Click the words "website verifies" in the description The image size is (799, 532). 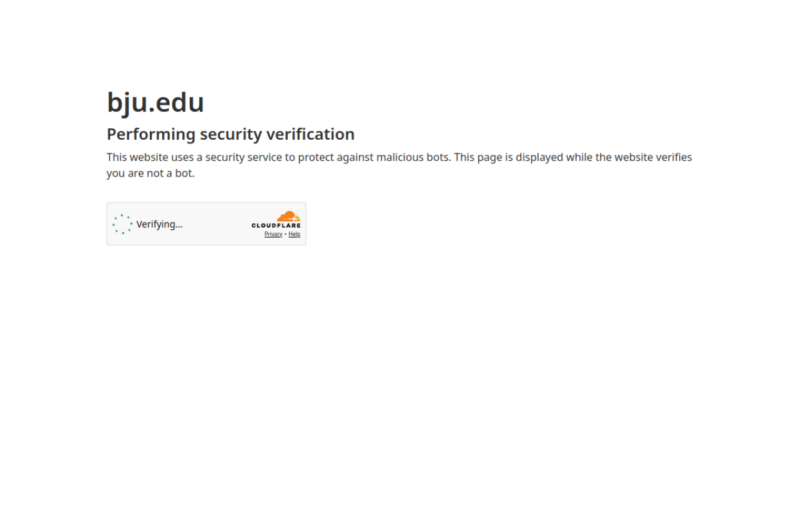point(653,157)
